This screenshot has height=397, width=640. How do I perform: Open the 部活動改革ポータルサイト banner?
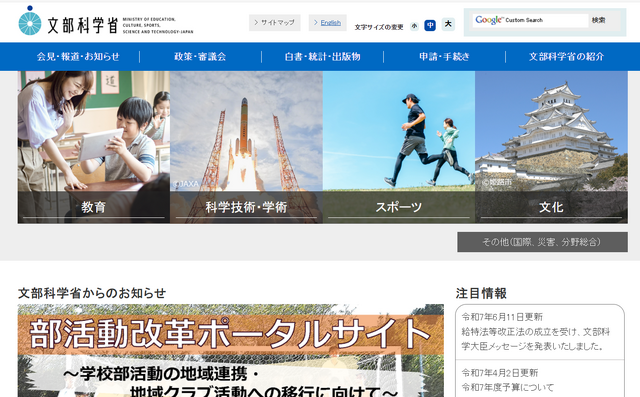231,350
